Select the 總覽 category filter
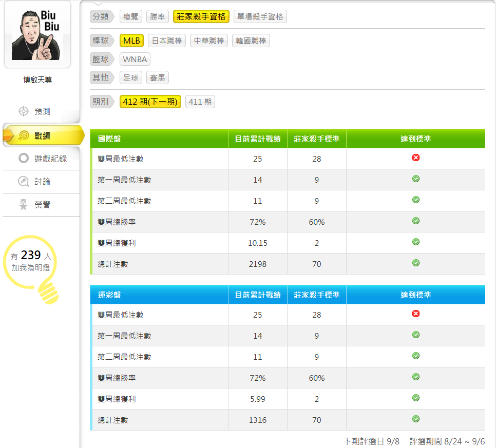496x448 pixels. [x=131, y=16]
